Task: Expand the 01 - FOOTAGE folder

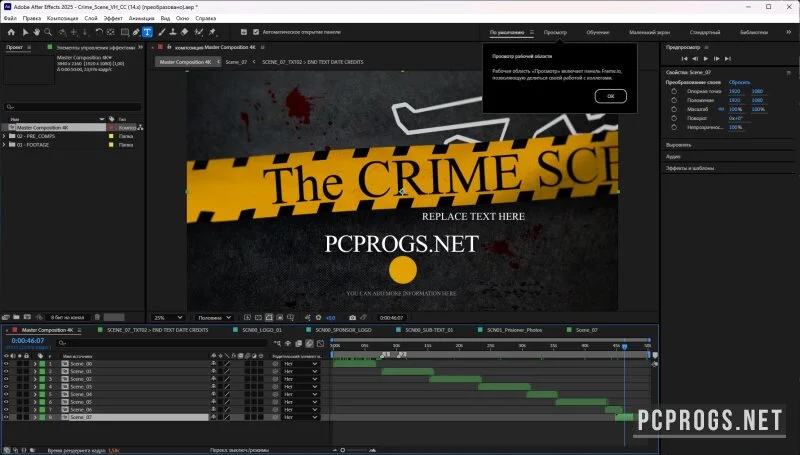Action: (4, 145)
